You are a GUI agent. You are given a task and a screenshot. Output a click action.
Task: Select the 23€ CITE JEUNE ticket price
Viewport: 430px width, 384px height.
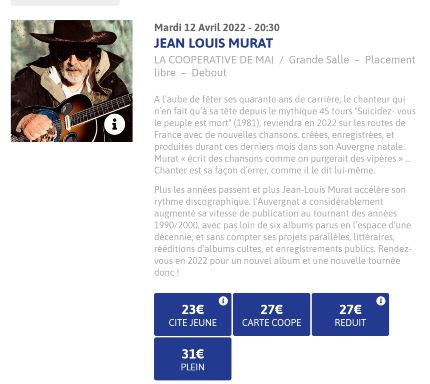tap(192, 314)
